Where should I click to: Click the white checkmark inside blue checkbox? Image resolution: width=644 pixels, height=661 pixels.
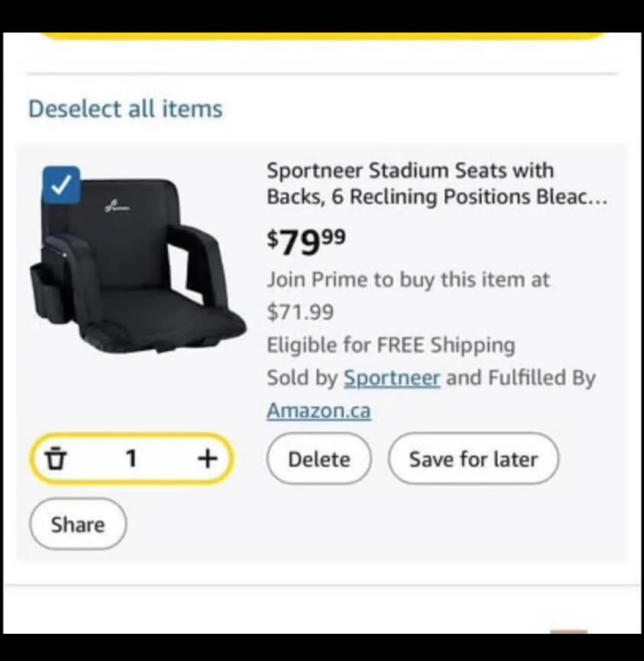(61, 185)
